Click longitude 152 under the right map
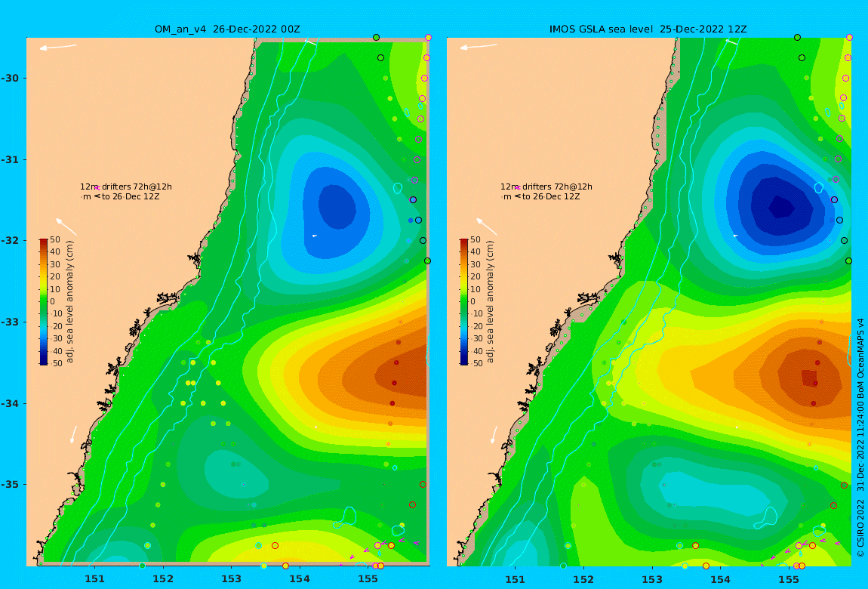The image size is (868, 589). pos(583,579)
